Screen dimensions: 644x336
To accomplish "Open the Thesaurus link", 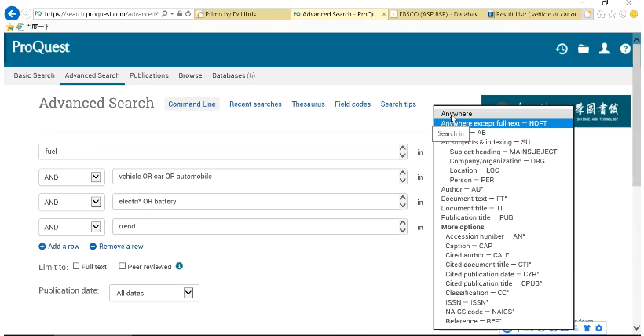I will [x=308, y=104].
